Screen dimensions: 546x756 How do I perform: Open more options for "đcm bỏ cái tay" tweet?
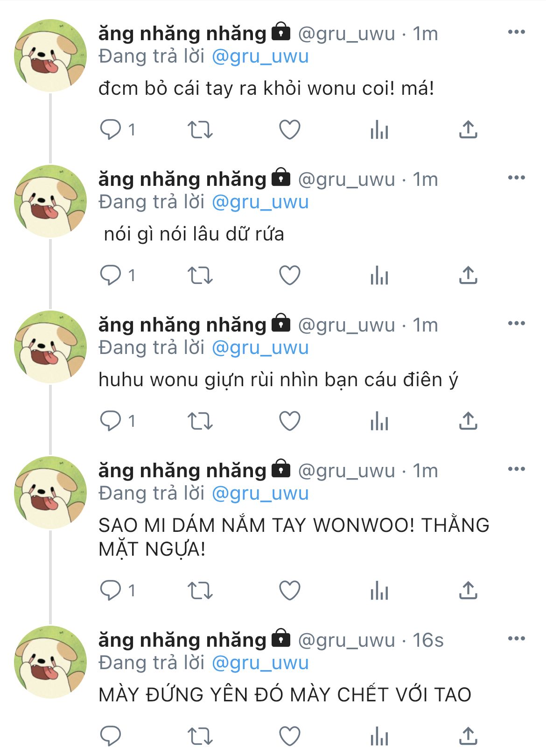[x=516, y=32]
